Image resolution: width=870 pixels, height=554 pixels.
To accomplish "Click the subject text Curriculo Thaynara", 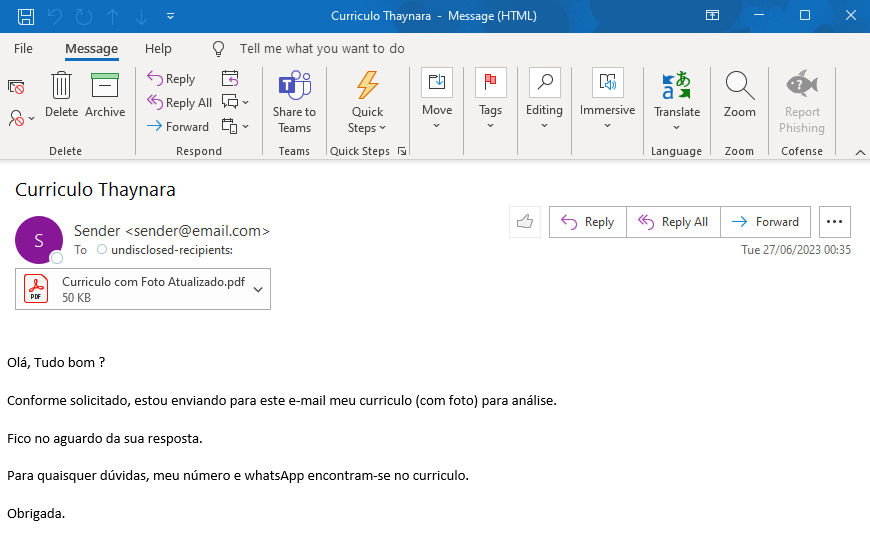I will click(95, 190).
